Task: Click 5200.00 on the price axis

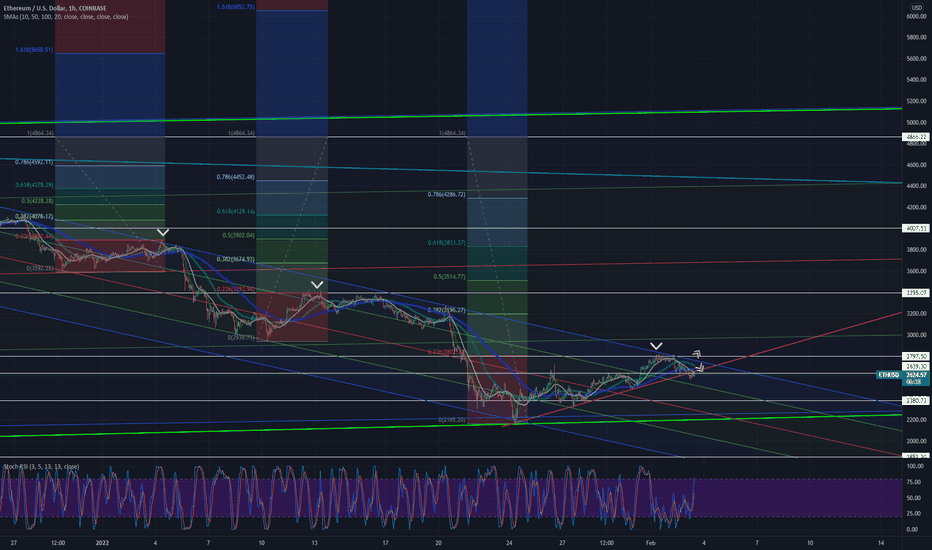Action: pyautogui.click(x=917, y=102)
